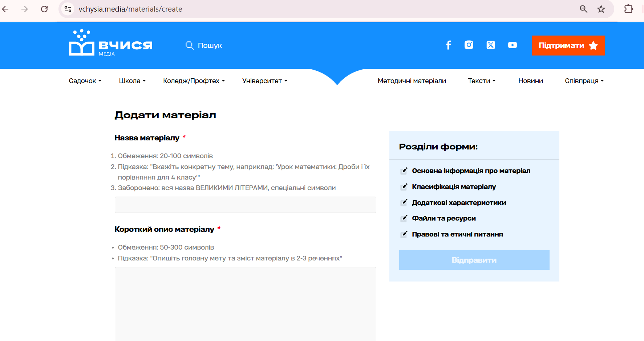Click the Назва матеріалу input field
The height and width of the screenshot is (341, 644).
pyautogui.click(x=245, y=205)
